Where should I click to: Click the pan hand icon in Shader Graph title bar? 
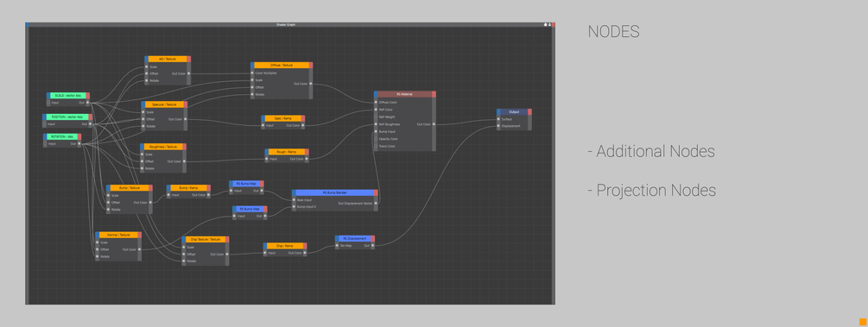pyautogui.click(x=545, y=24)
